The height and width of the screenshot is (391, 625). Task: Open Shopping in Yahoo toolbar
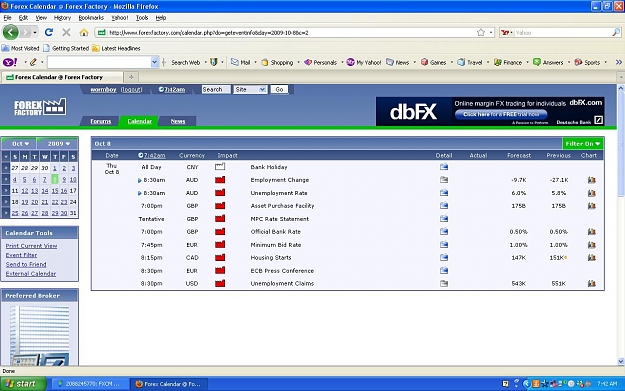(277, 63)
